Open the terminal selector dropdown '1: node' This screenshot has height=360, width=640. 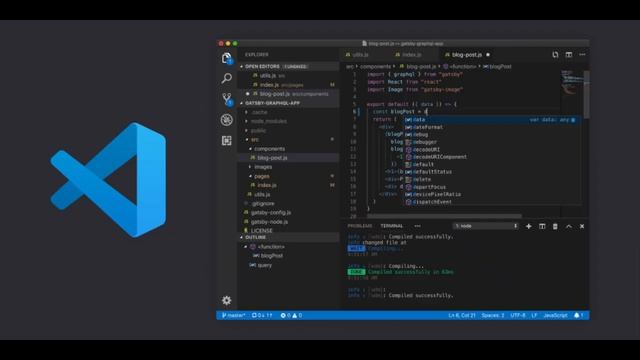click(x=486, y=226)
